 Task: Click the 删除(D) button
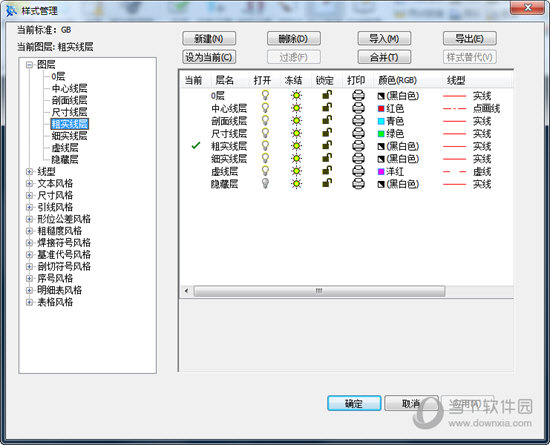click(294, 39)
